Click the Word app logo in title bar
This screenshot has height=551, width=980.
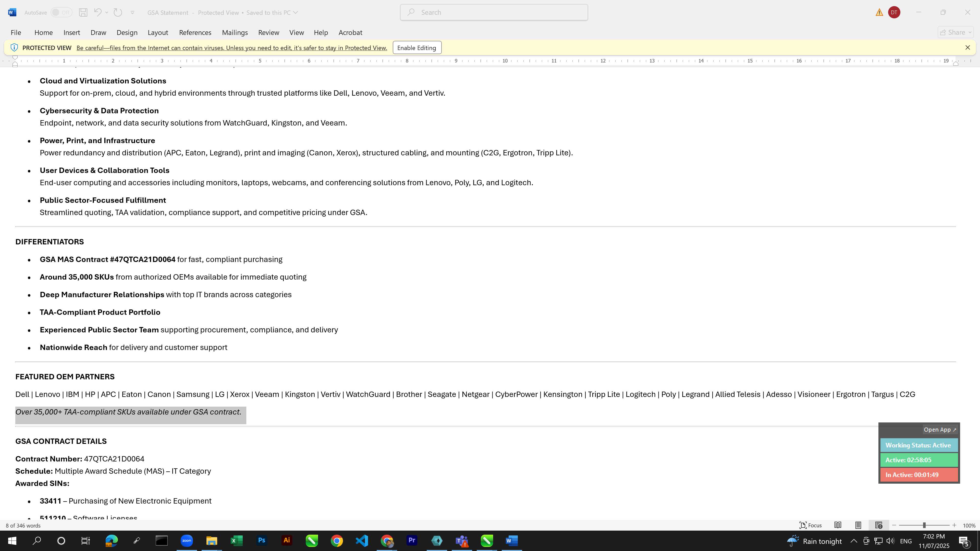coord(12,12)
